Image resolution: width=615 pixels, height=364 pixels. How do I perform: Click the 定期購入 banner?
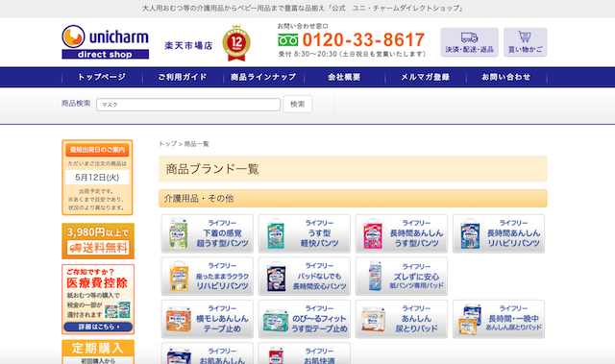click(98, 352)
